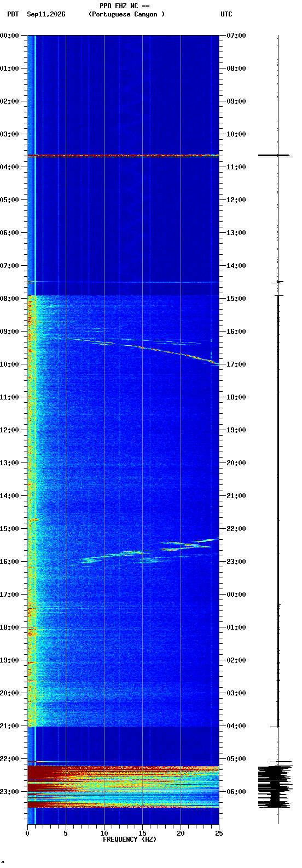This screenshot has height=868, width=302.
Task: Click the PDT '04:00' time label
Action: tap(9, 167)
